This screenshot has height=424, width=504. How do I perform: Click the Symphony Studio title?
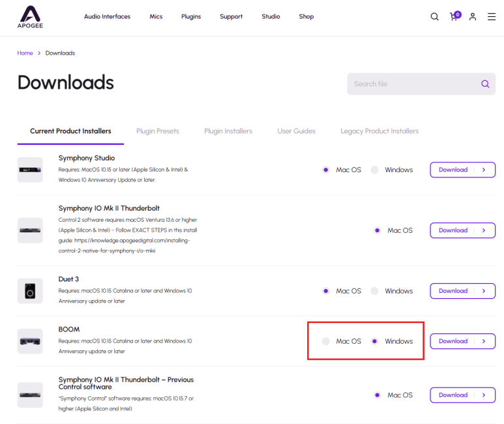click(x=87, y=158)
